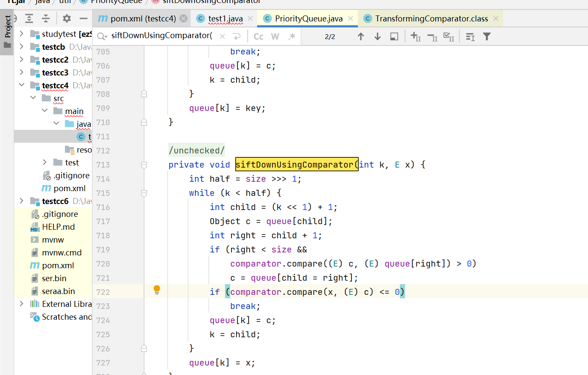Unselect occurrence icon in search bar
The height and width of the screenshot is (375, 588).
(x=432, y=36)
